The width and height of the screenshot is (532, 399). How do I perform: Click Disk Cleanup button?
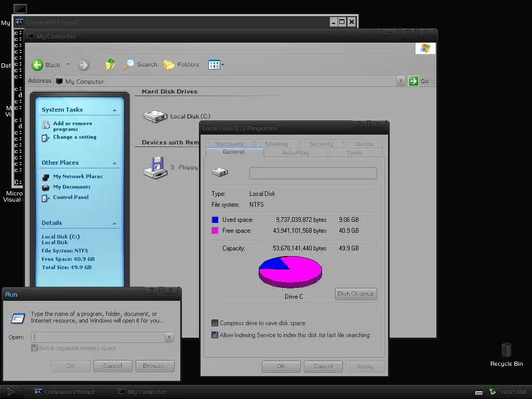pyautogui.click(x=356, y=294)
